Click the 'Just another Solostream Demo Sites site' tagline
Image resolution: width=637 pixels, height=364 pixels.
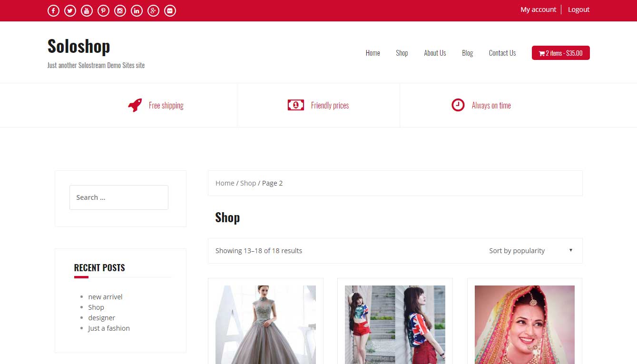[x=96, y=65]
